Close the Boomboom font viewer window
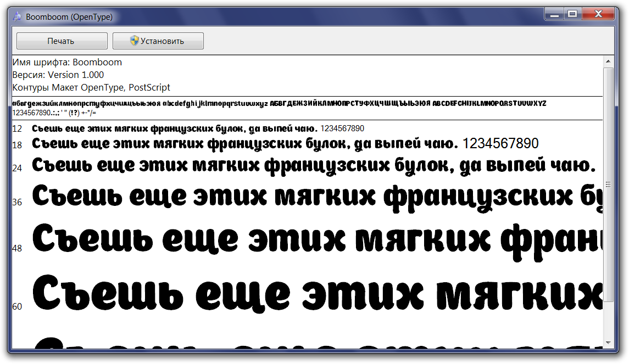This screenshot has width=629, height=364. click(598, 14)
